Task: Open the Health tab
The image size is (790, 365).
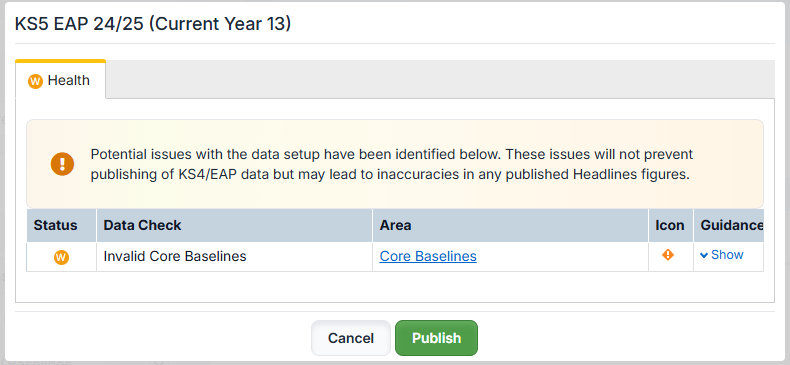Action: coord(60,80)
